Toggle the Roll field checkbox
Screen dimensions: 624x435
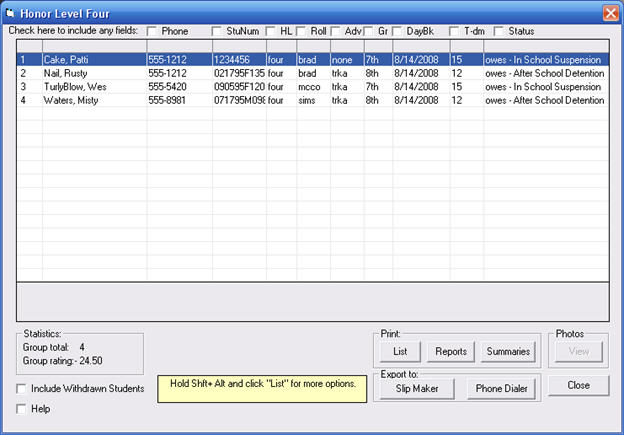(301, 31)
